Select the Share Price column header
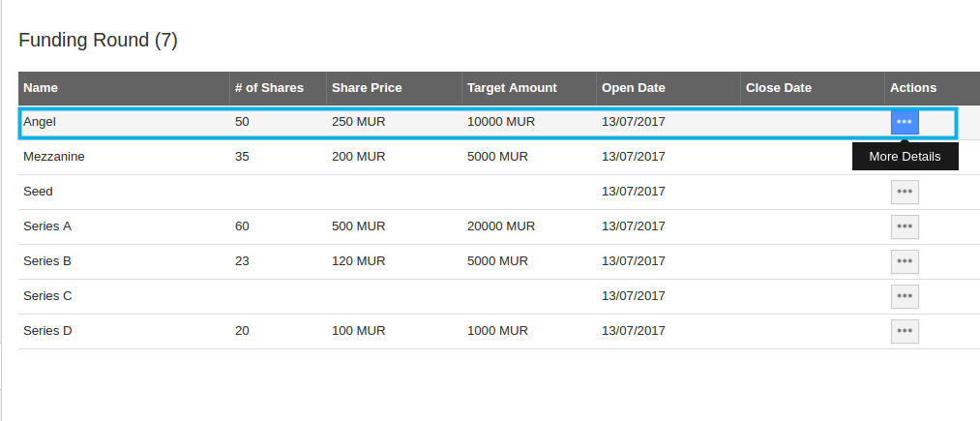 click(x=367, y=88)
